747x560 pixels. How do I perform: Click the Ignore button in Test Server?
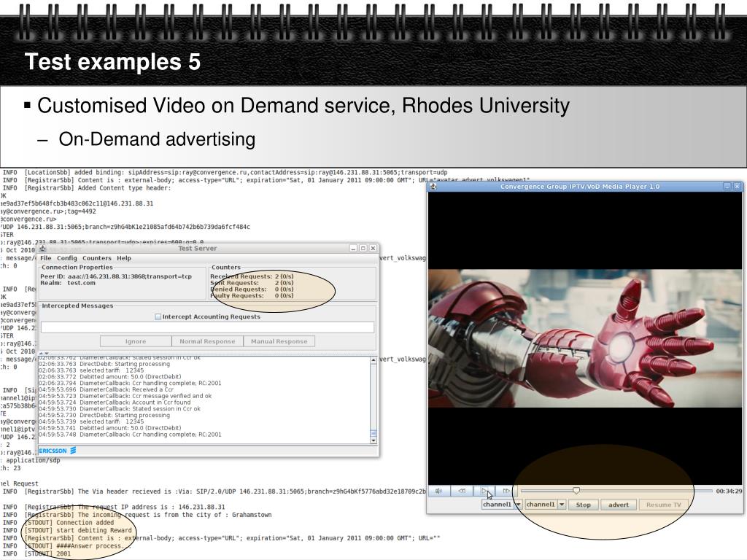tap(136, 341)
